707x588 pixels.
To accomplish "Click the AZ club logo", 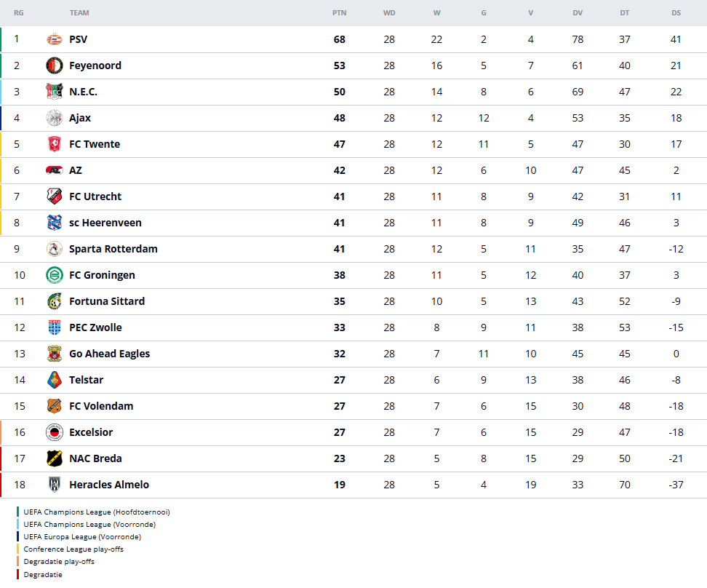I will (55, 170).
